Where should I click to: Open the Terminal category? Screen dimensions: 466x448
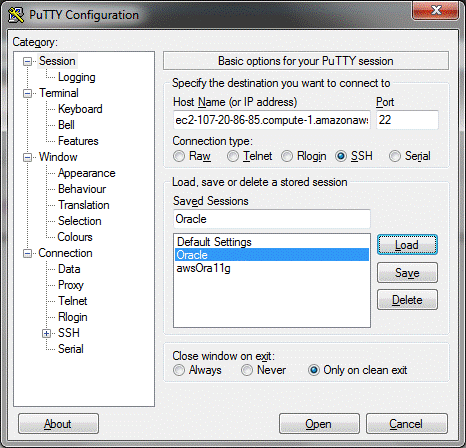(x=59, y=93)
